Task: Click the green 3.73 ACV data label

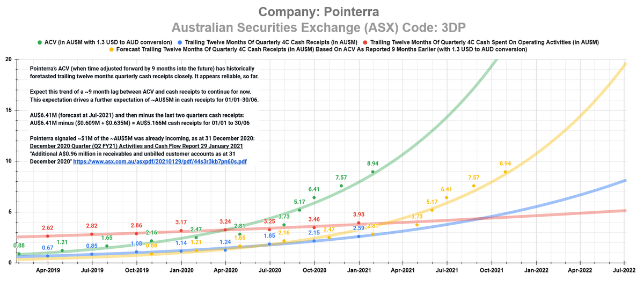Action: tap(284, 217)
